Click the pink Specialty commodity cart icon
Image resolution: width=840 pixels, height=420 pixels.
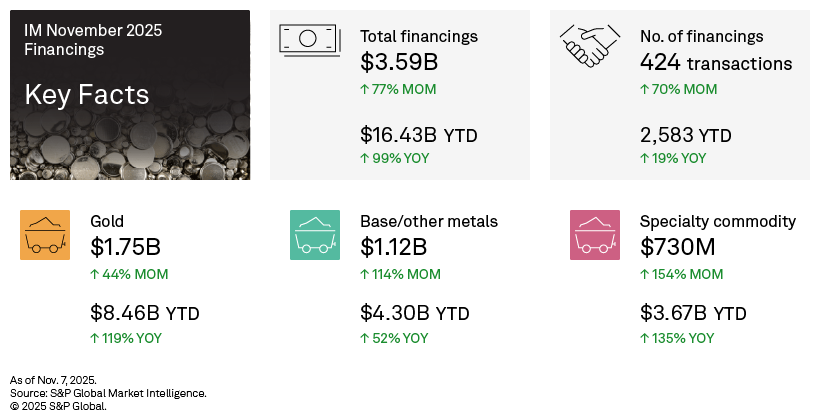coord(594,235)
